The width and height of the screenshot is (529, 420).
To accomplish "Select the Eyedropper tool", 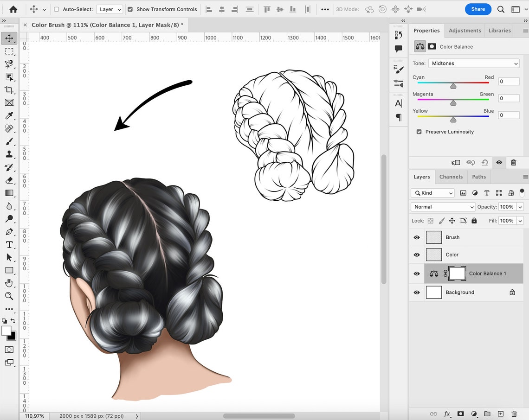I will [x=9, y=116].
